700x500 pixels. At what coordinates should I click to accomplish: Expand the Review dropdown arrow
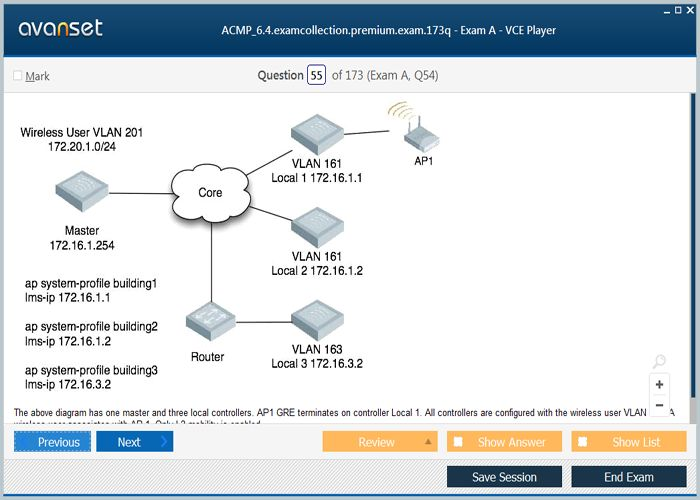(x=429, y=442)
